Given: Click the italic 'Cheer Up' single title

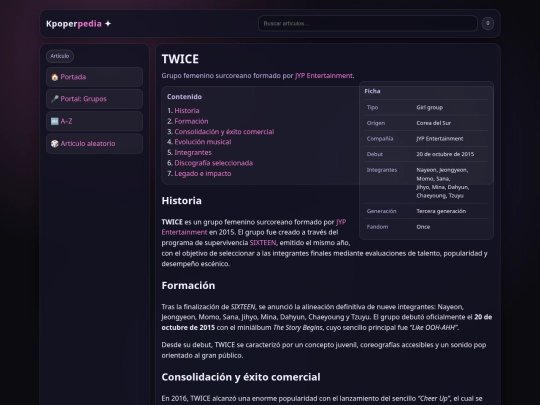Looking at the screenshot, I should (x=434, y=398).
